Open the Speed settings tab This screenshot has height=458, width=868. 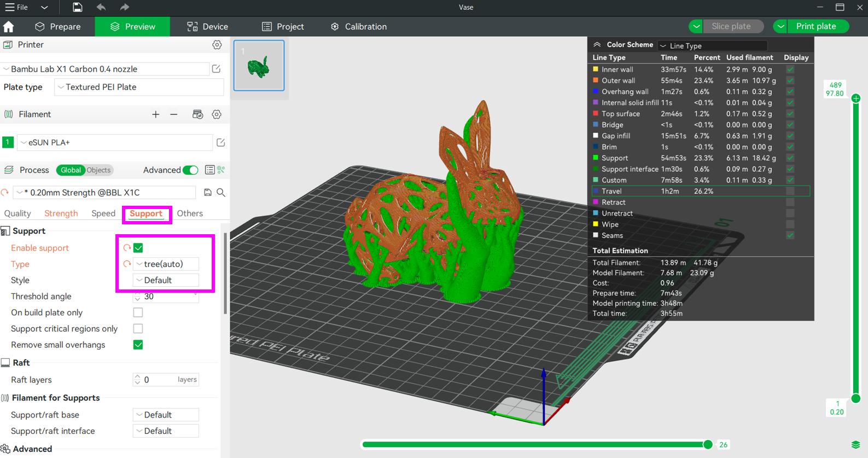point(103,213)
